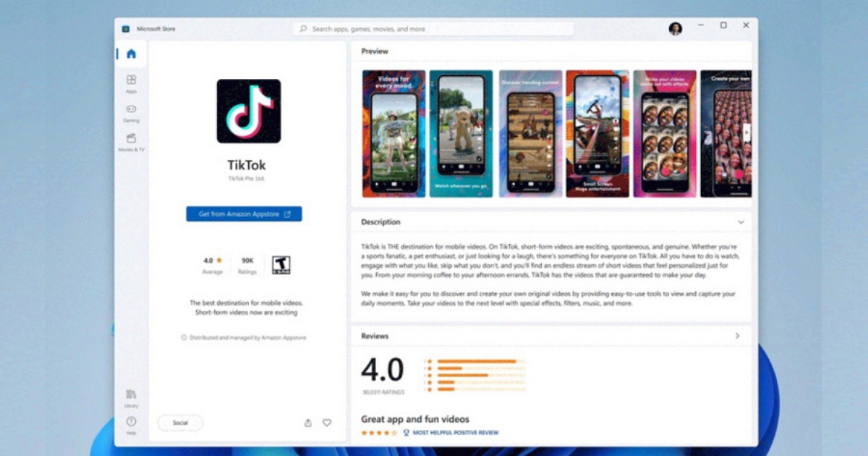The height and width of the screenshot is (456, 868).
Task: Open the Gaming section in sidebar
Action: pyautogui.click(x=131, y=113)
